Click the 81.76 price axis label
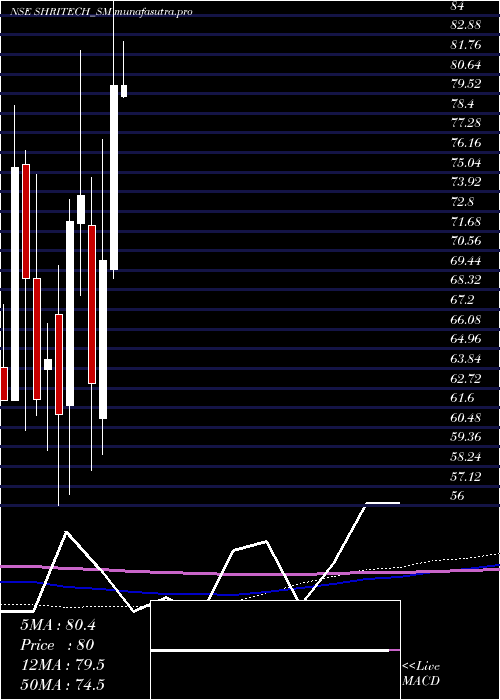Screen dimensions: 500x700 tap(466, 45)
